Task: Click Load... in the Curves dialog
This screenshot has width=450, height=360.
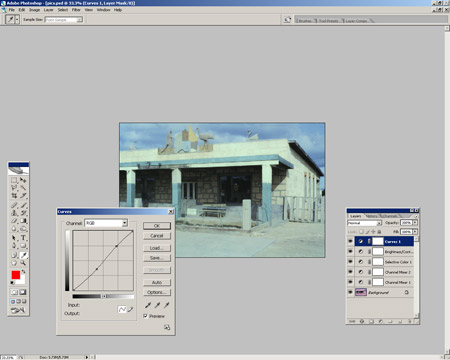Action: 157,248
